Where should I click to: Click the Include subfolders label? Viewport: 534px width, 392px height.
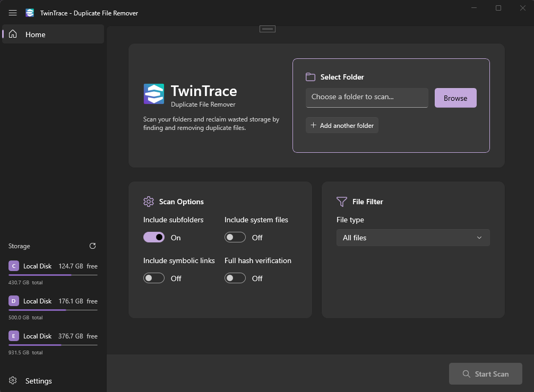click(x=174, y=220)
